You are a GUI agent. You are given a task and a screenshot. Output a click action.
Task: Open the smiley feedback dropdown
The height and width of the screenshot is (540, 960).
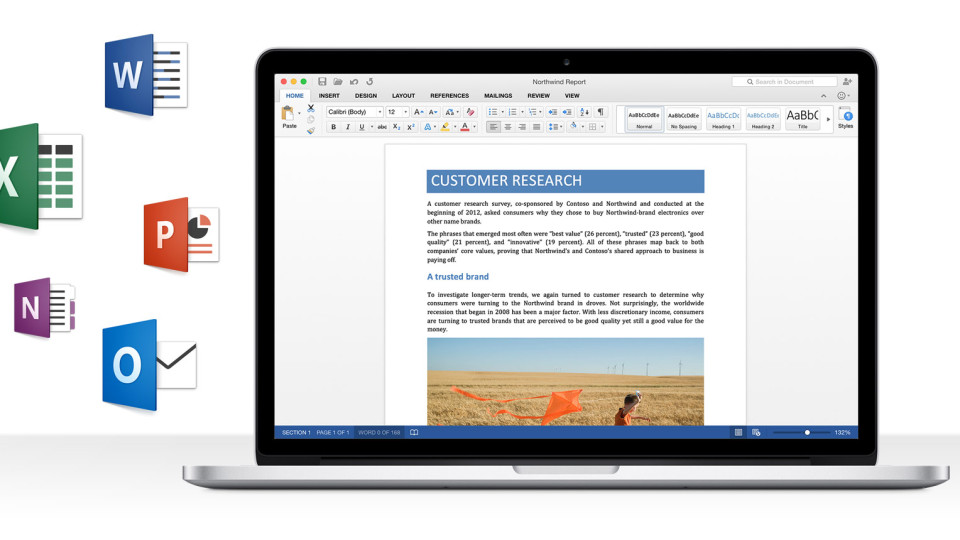tap(843, 96)
